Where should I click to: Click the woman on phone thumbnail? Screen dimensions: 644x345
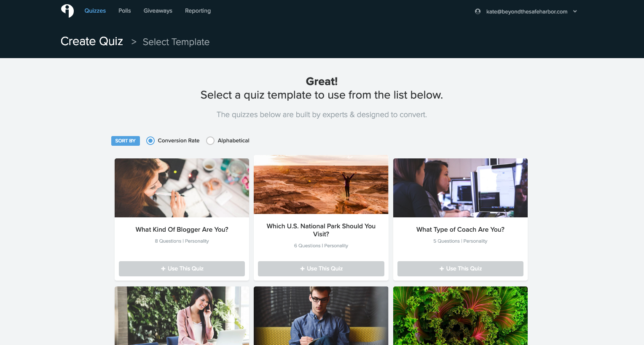[182, 316]
